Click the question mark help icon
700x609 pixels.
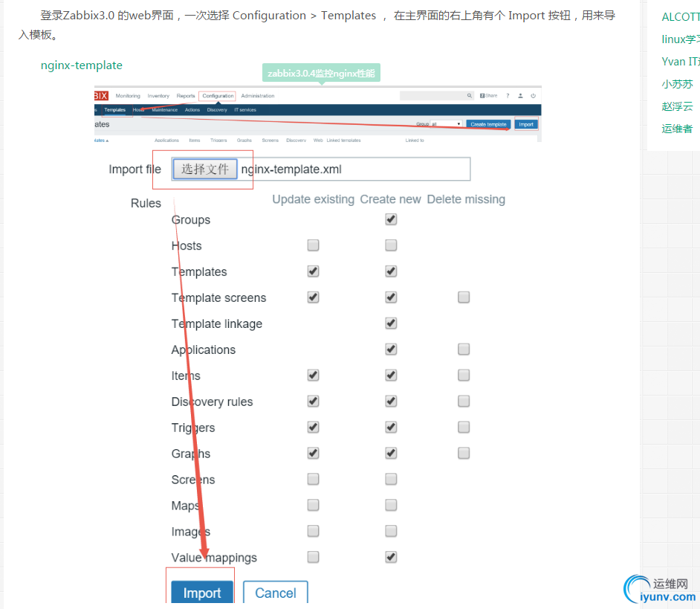(x=508, y=96)
